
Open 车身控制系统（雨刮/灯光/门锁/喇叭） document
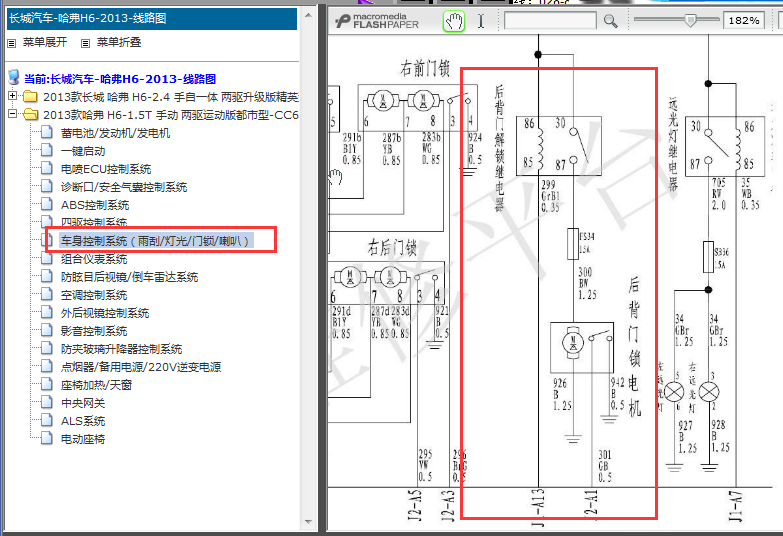[x=156, y=241]
